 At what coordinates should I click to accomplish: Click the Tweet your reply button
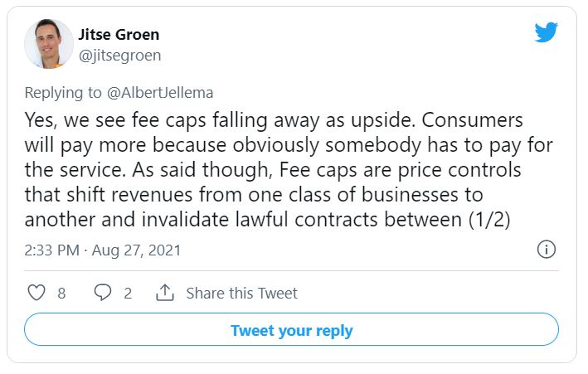[291, 329]
